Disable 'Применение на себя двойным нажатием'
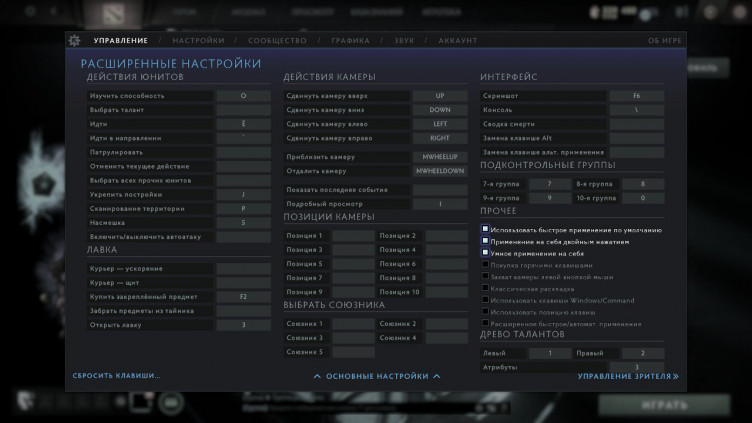 coord(485,241)
